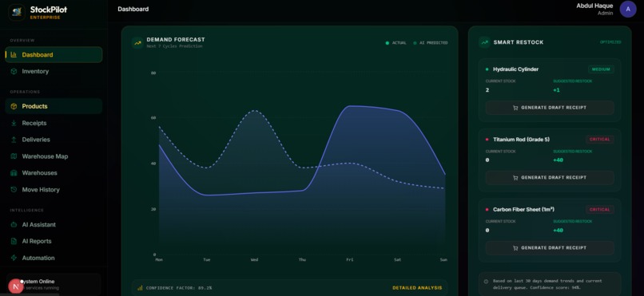644x296 pixels.
Task: Click the Confidence Factor bar icon
Action: point(140,288)
